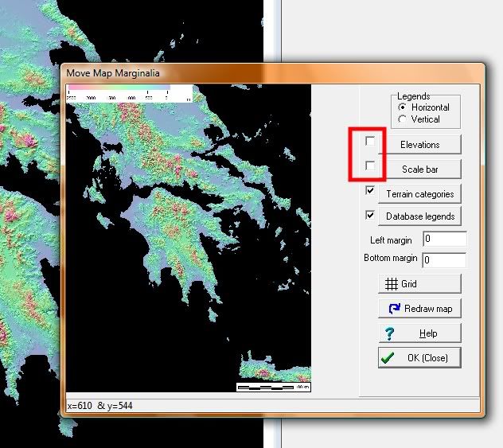Focus the Left margin input field

444,239
